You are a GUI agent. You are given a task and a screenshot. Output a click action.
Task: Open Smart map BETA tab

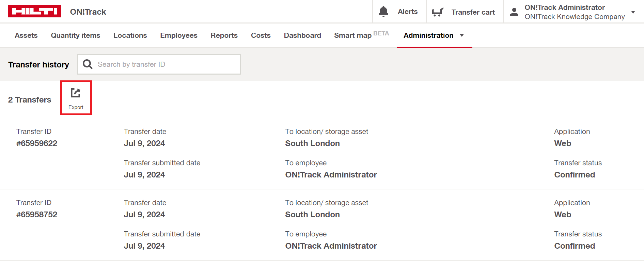361,35
